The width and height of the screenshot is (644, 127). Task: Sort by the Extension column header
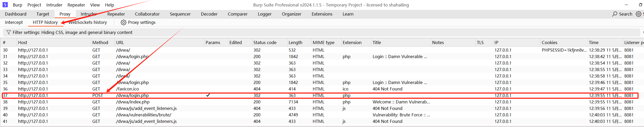(356, 43)
